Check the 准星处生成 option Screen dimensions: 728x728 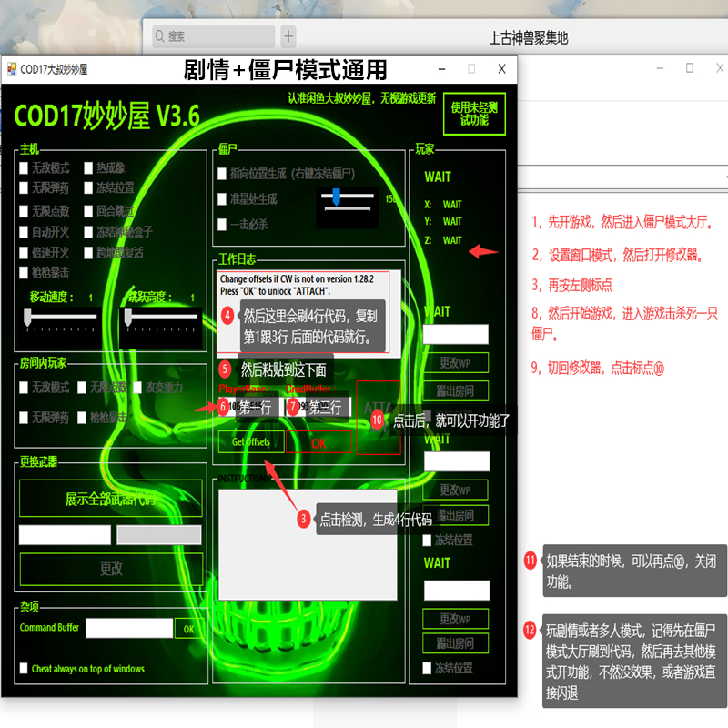pos(222,199)
